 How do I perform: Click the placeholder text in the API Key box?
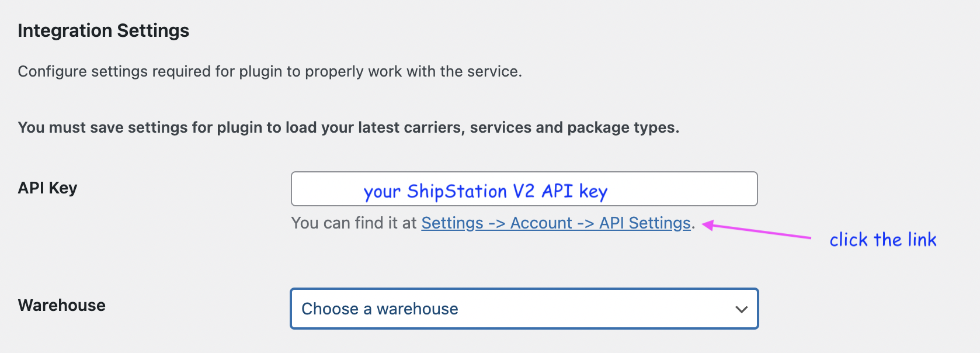[485, 190]
